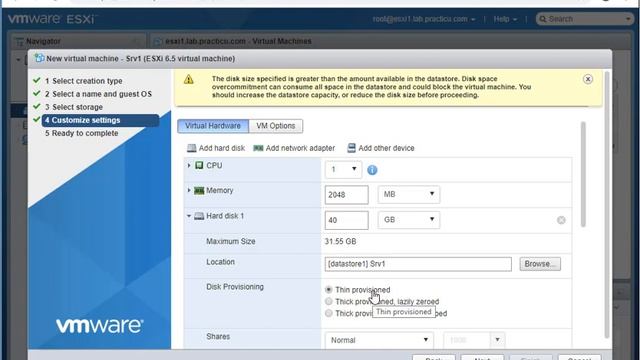Click the CPU chip icon
Viewport: 640px width, 360px height.
click(199, 165)
